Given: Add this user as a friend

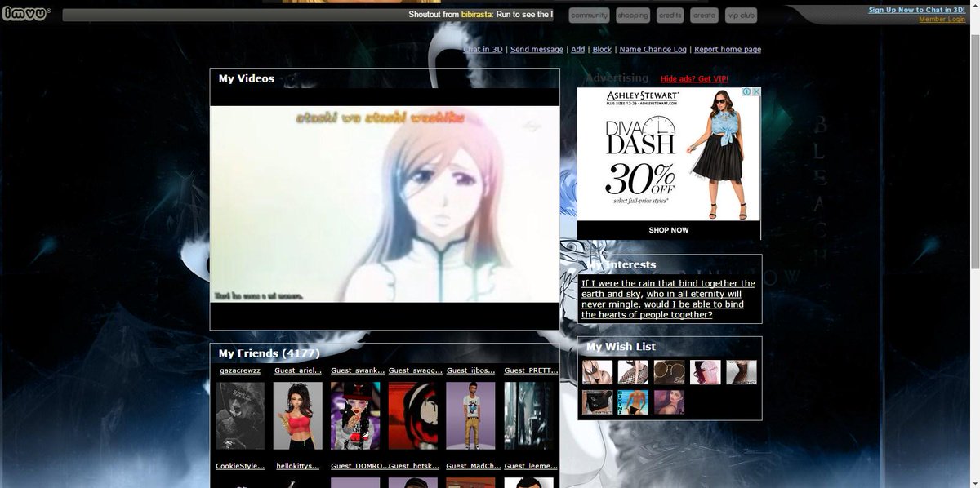Looking at the screenshot, I should pos(577,49).
